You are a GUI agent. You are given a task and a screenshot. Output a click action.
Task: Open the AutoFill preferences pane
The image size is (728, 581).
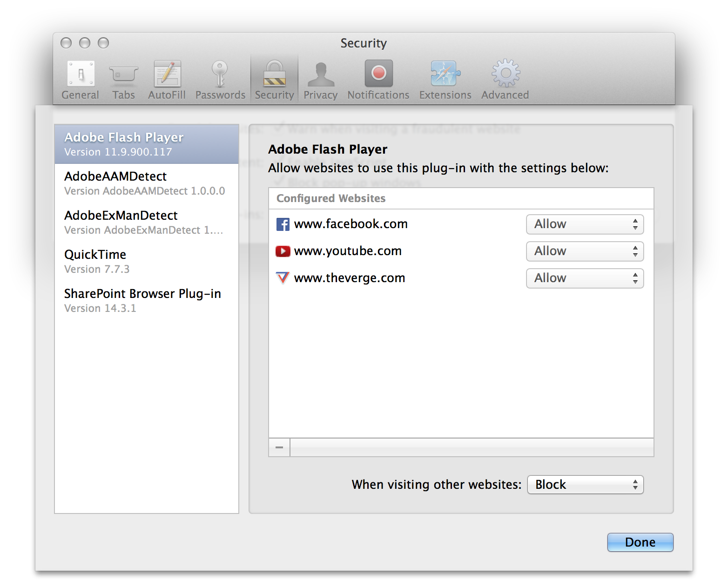pyautogui.click(x=167, y=80)
